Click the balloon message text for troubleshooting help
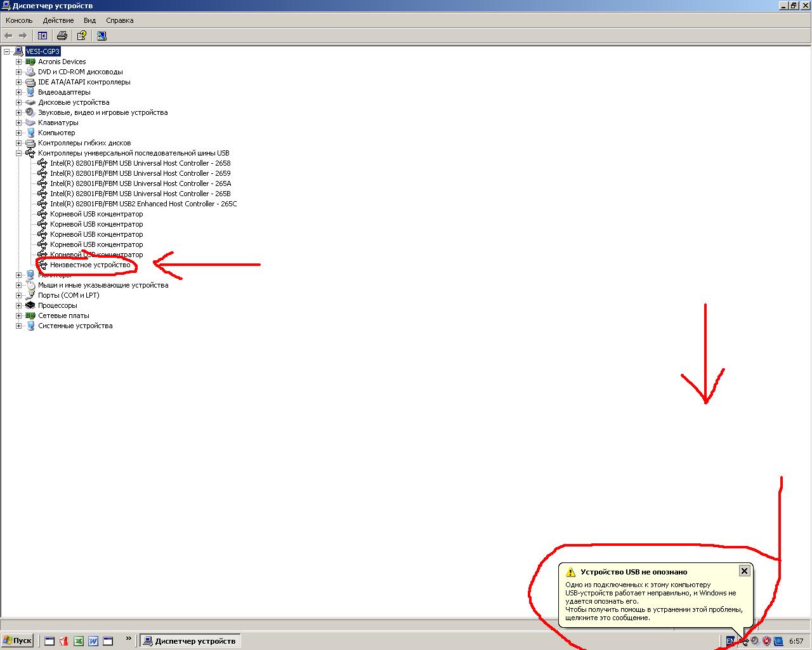 coord(653,601)
